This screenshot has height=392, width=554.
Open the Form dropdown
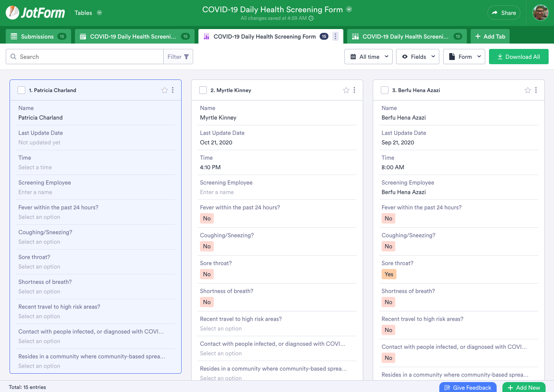tap(464, 57)
